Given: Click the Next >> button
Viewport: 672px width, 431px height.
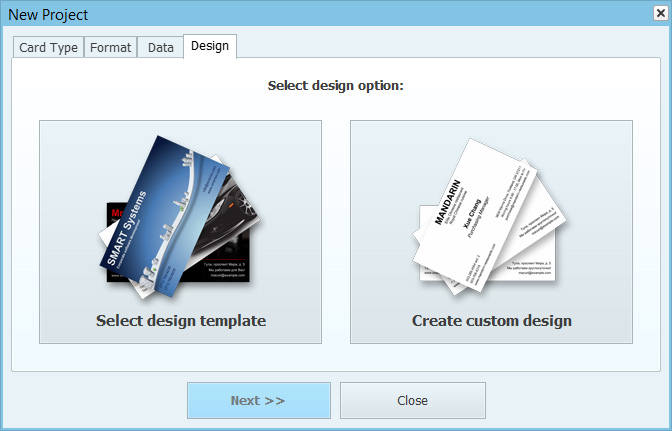Looking at the screenshot, I should coord(259,400).
